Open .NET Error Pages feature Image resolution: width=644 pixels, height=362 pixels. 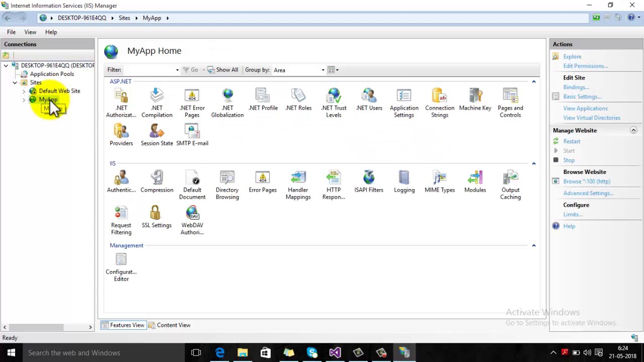pos(192,103)
